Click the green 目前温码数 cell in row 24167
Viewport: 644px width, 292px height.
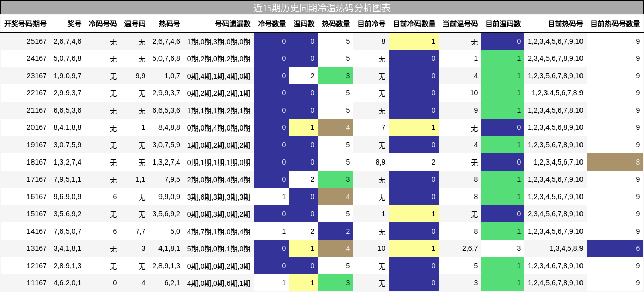503,58
